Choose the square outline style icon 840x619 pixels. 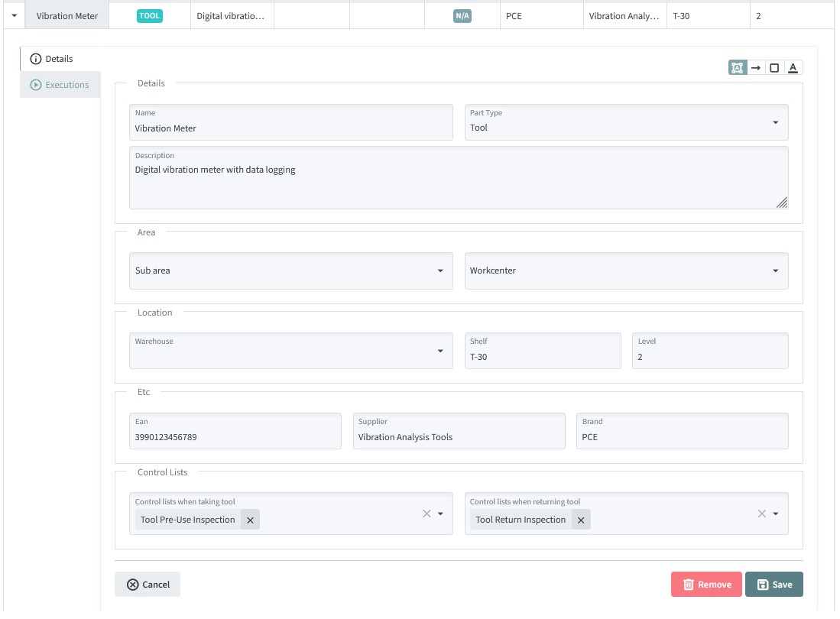[x=774, y=68]
